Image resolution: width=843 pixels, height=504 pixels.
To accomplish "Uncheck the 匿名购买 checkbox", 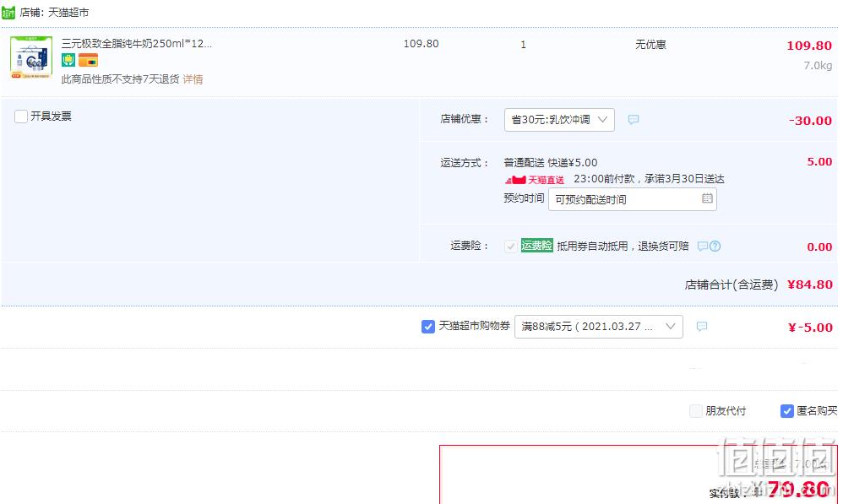I will click(786, 411).
